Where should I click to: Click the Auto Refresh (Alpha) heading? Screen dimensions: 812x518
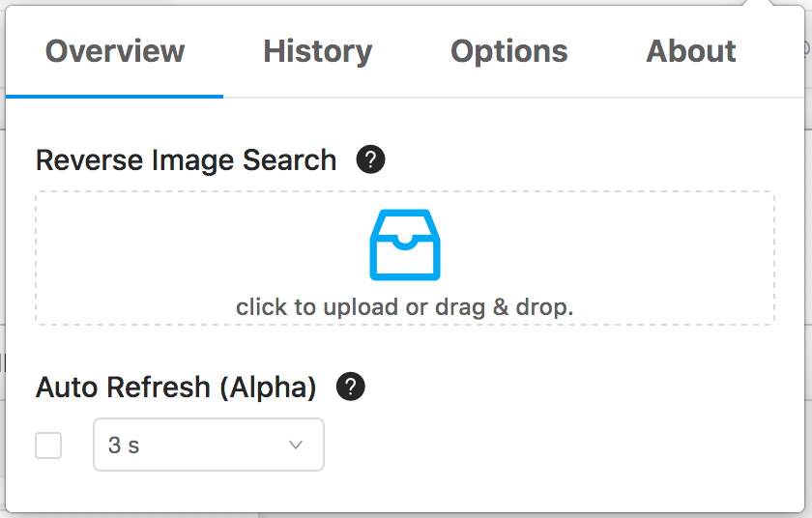click(x=176, y=388)
